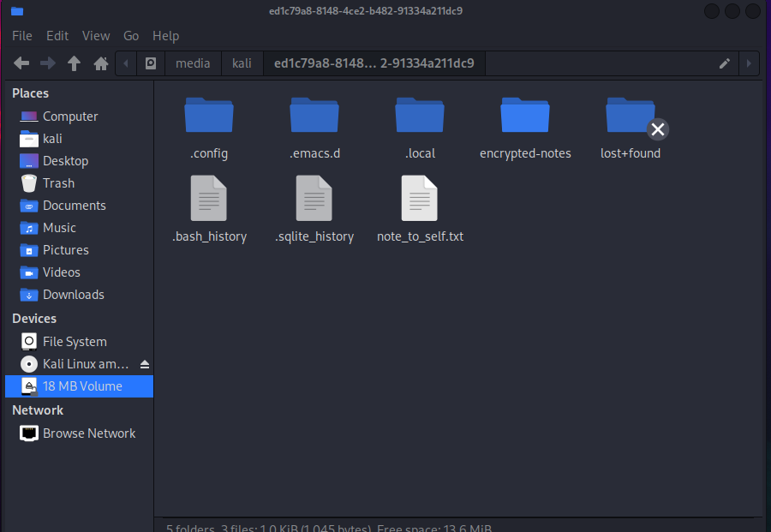This screenshot has height=532, width=771.
Task: Click the 'media' path segment
Action: 193,63
